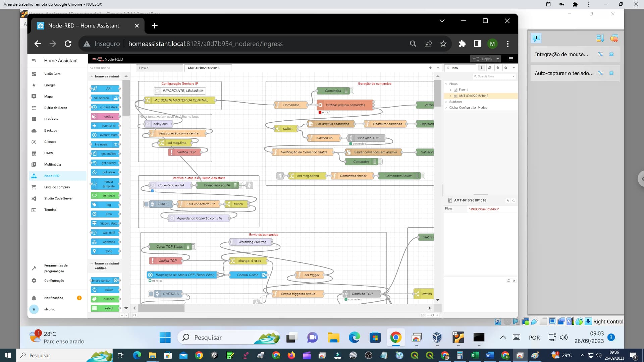644x362 pixels.
Task: Select the webhook palette node
Action: (x=105, y=242)
